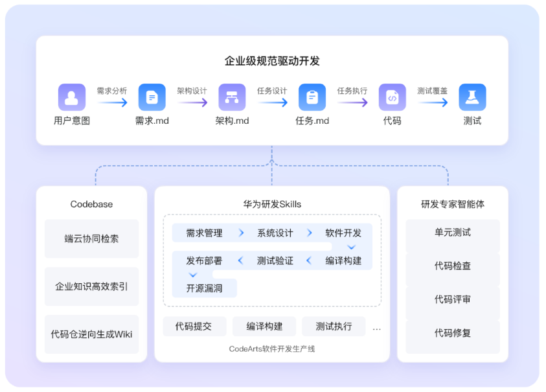
Task: Click the 编译构建 skill step inside the dashed frame
Action: point(343,260)
